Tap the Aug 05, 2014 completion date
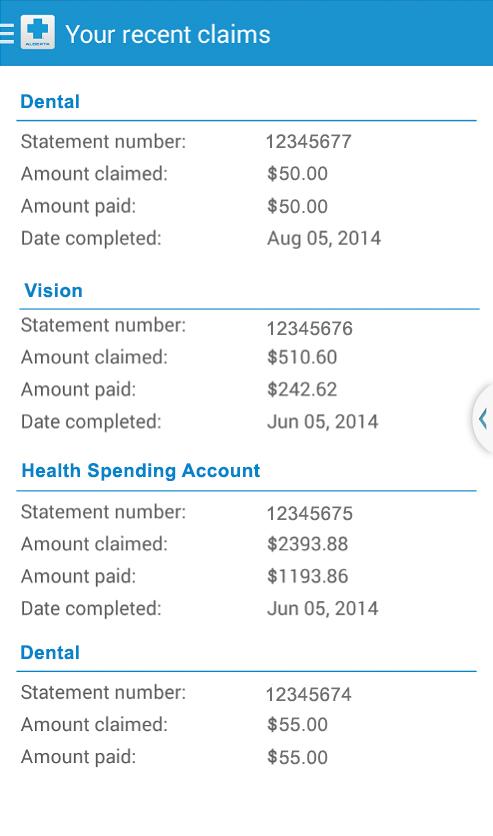This screenshot has height=836, width=493. click(x=324, y=238)
